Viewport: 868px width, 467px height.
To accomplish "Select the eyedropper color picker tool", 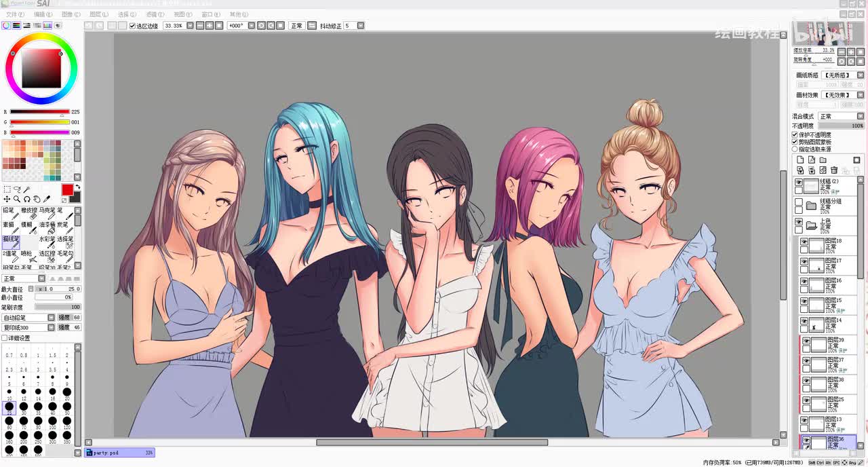I will pos(46,199).
